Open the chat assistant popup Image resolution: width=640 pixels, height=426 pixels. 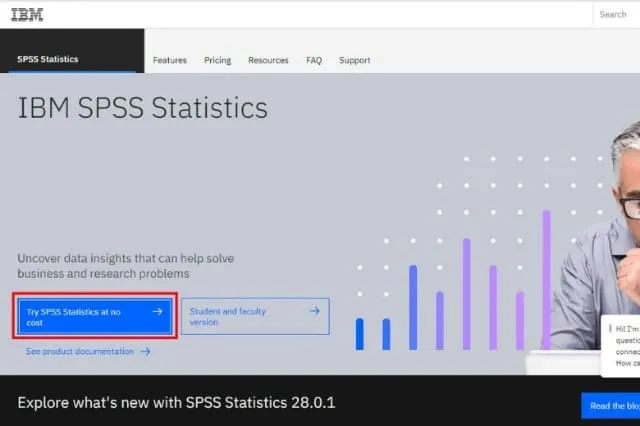point(620,346)
